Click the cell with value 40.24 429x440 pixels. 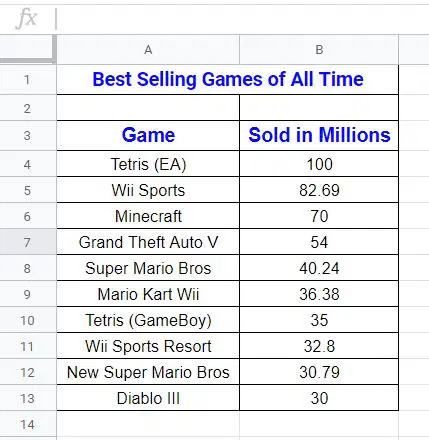[319, 268]
